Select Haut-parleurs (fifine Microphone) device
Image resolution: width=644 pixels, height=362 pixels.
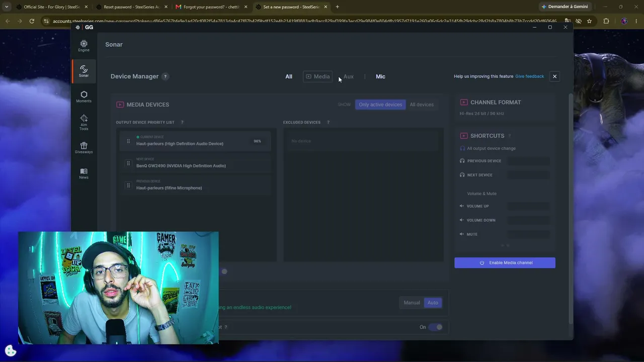[x=195, y=186]
